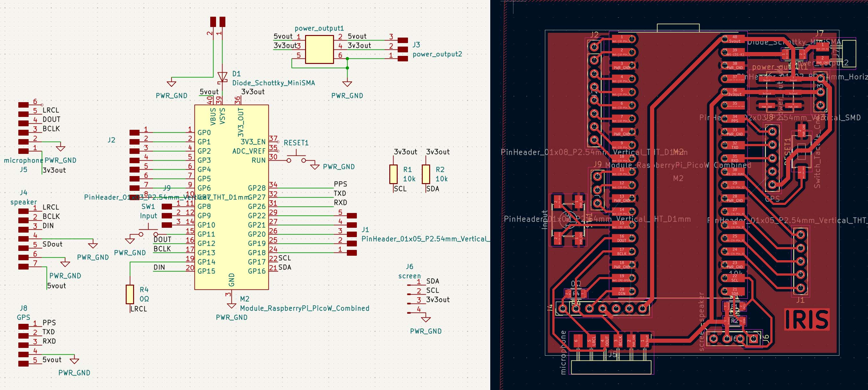Viewport: 868px width, 390px height.
Task: Click the SW1 Input pushbutton symbol
Action: coord(148,231)
